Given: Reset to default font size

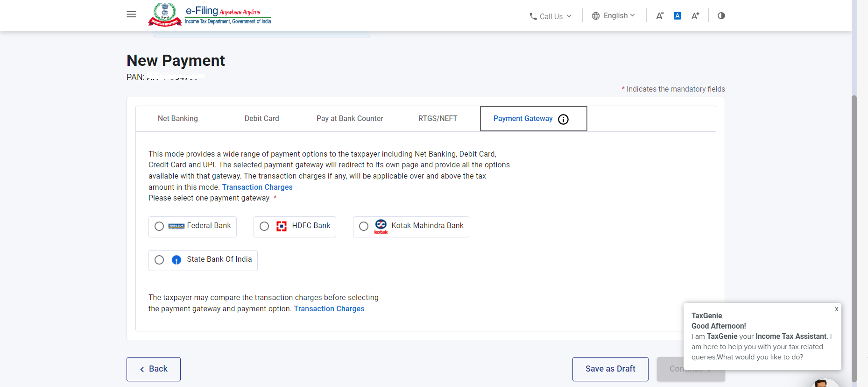Looking at the screenshot, I should (677, 16).
